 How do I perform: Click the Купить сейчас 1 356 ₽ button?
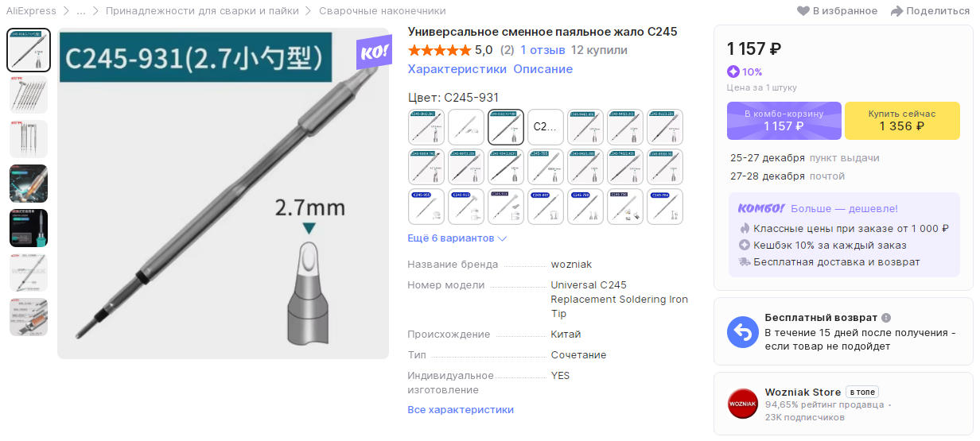902,121
